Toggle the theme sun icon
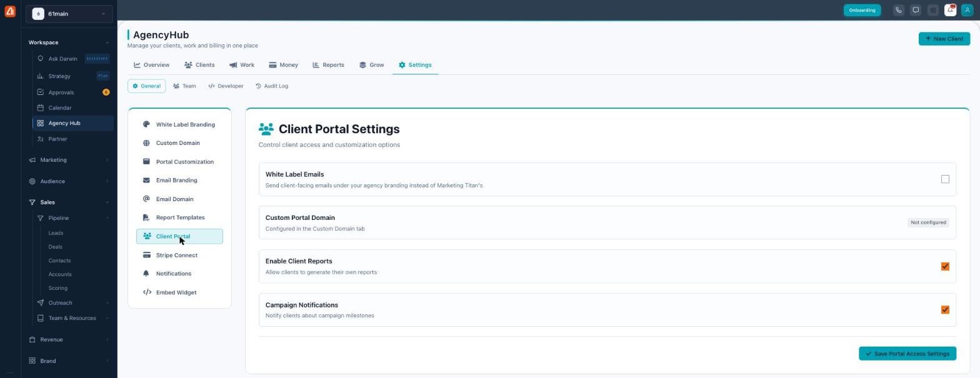The height and width of the screenshot is (378, 980). (x=933, y=10)
